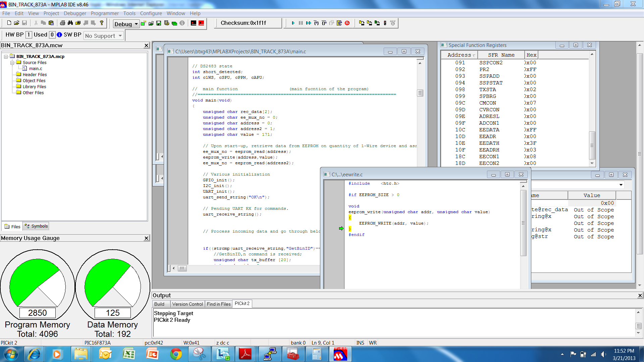This screenshot has width=644, height=362.
Task: Open the Configure menu
Action: click(x=151, y=13)
